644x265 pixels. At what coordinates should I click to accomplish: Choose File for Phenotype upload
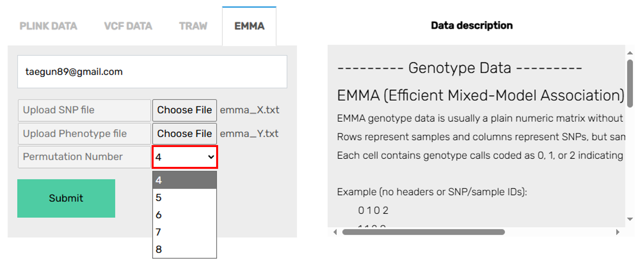pyautogui.click(x=184, y=134)
